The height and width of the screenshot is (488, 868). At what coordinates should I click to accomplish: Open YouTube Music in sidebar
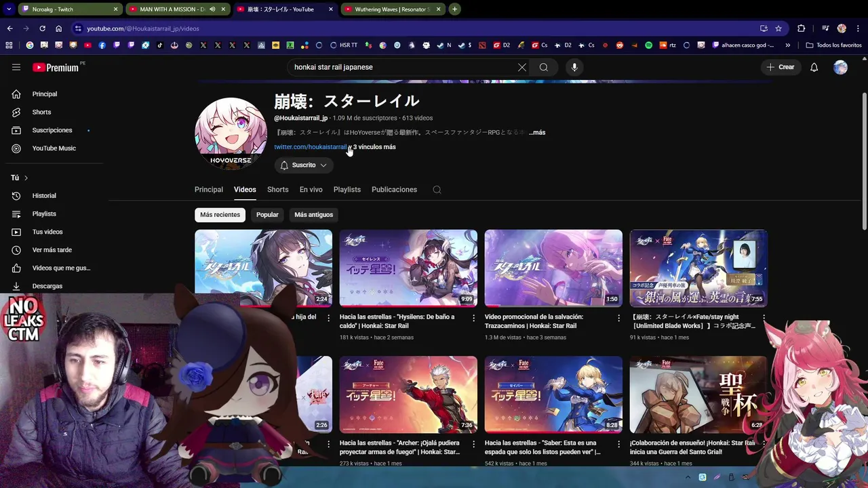click(x=54, y=148)
